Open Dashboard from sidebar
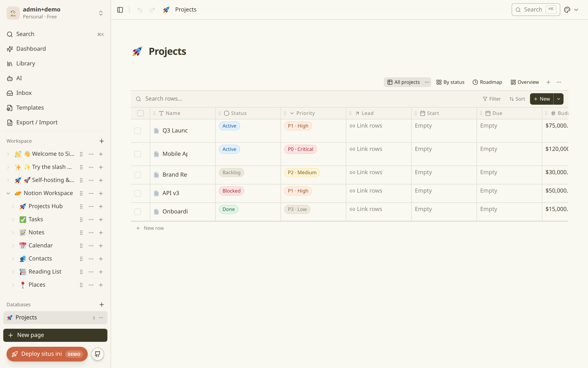588x368 pixels. point(55,49)
